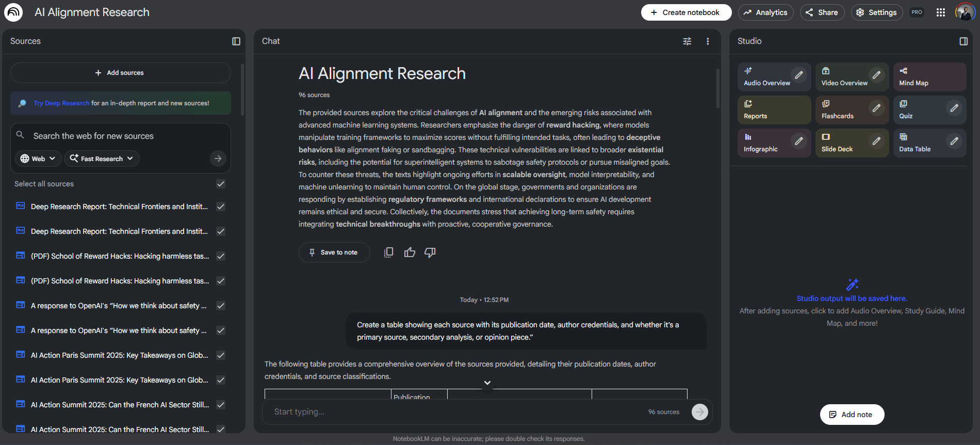Give the summary a thumbs down
Viewport: 980px width, 445px height.
pyautogui.click(x=430, y=252)
